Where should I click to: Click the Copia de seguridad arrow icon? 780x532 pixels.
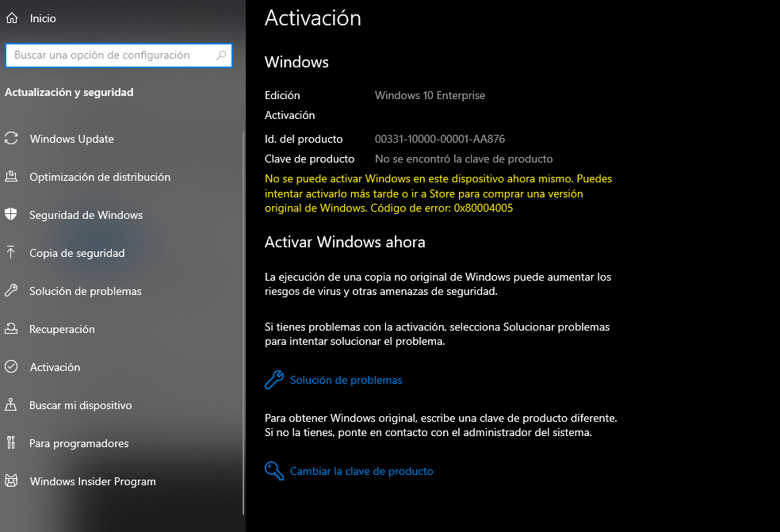(11, 252)
